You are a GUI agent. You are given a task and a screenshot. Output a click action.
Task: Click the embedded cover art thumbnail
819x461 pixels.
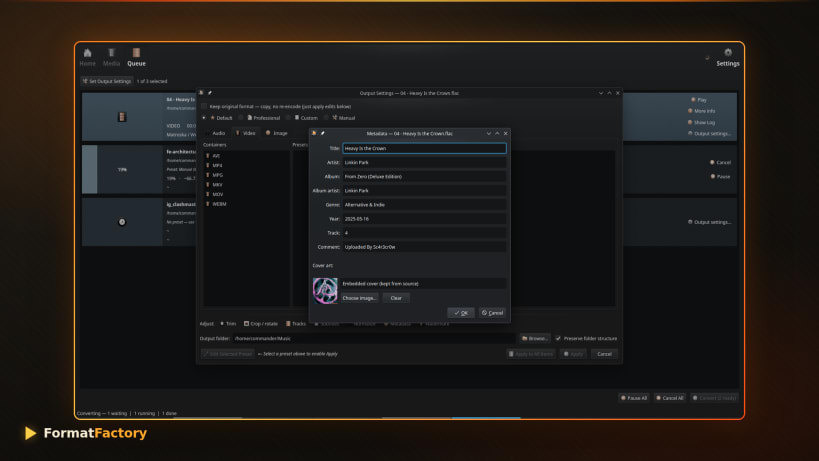325,291
